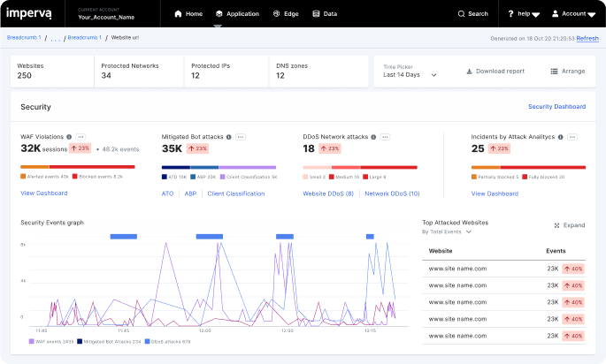Click the Download report icon
The image size is (606, 364).
[470, 71]
